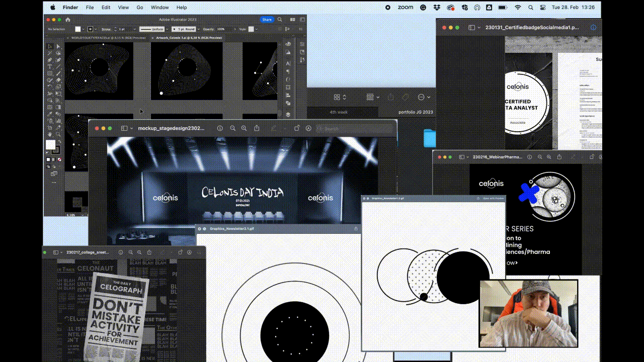Rotate image in mockup_stagedesign window

(x=296, y=128)
